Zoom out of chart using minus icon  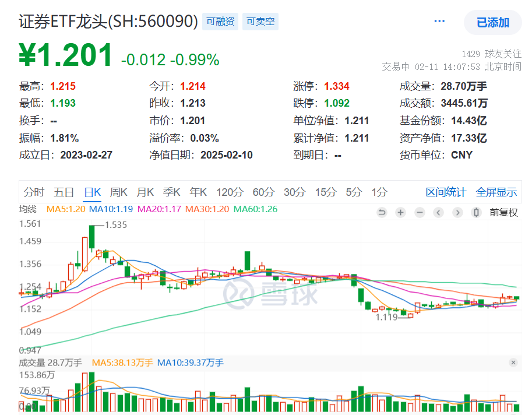(419, 212)
